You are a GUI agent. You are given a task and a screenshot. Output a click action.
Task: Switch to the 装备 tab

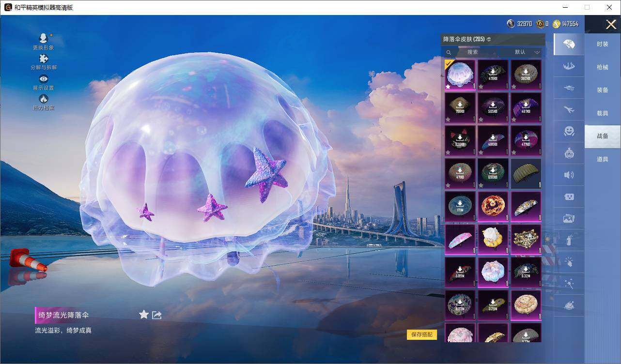(x=603, y=90)
